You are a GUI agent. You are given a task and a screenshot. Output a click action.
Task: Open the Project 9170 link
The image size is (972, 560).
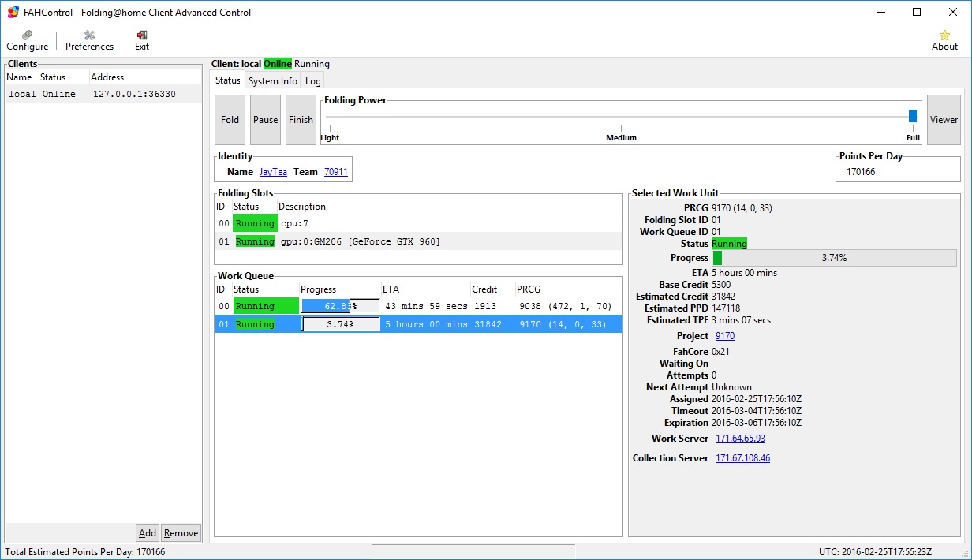click(725, 335)
